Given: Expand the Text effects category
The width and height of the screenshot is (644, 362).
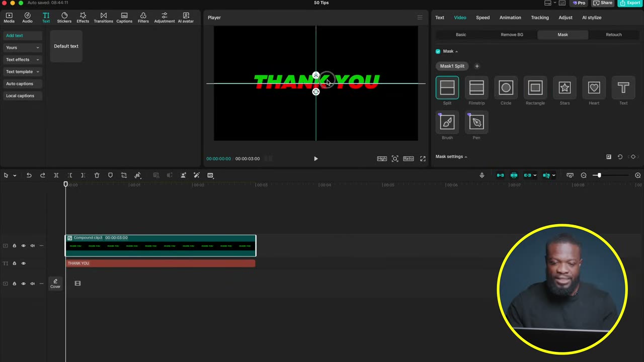Looking at the screenshot, I should 23,60.
